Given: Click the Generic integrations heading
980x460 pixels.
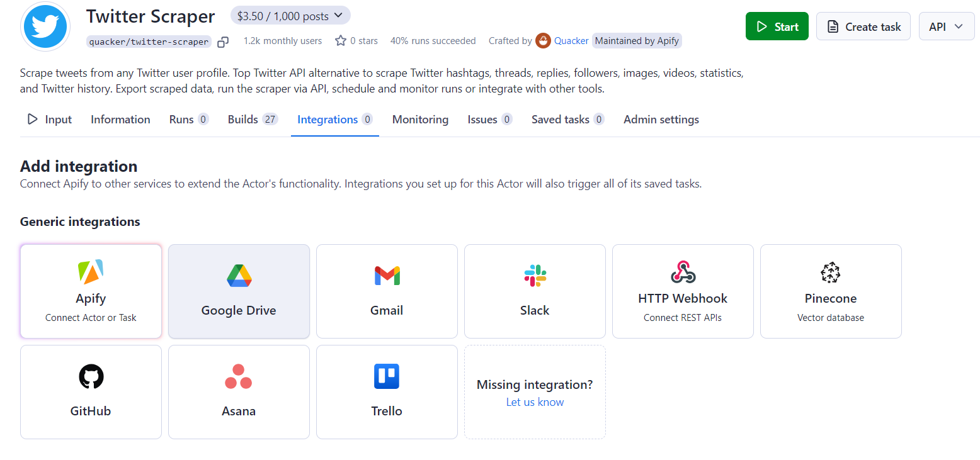Looking at the screenshot, I should [80, 222].
